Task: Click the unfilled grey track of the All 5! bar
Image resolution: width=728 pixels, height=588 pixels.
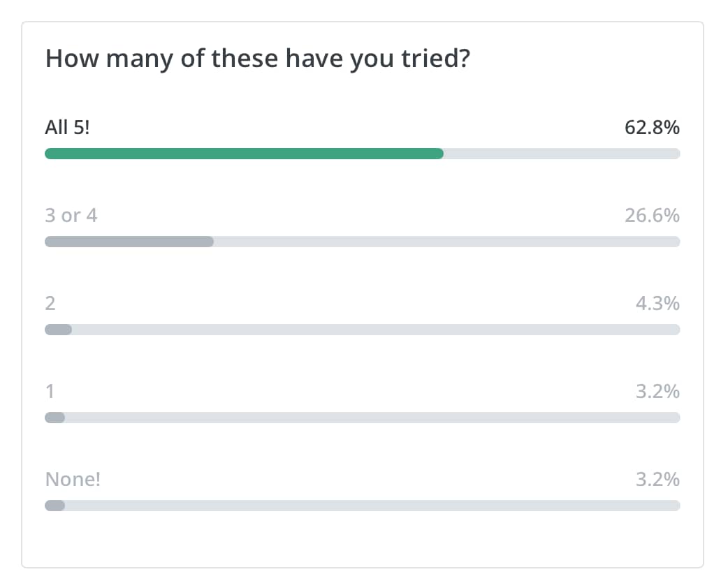Action: coord(562,154)
